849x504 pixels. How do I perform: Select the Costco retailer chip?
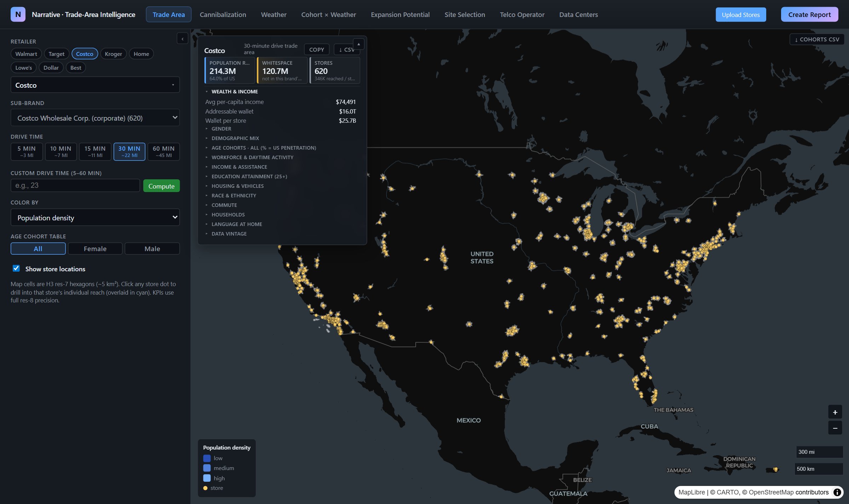[85, 54]
